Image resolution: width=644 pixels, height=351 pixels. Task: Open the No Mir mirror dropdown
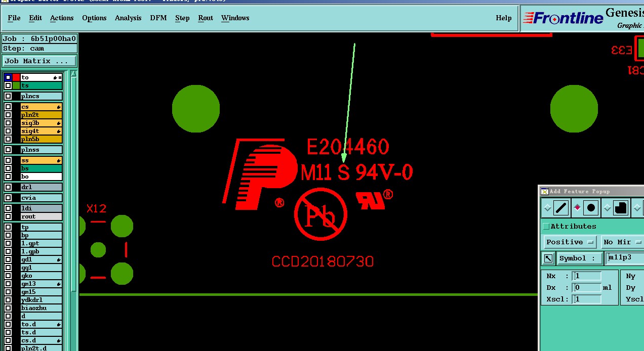coord(622,242)
